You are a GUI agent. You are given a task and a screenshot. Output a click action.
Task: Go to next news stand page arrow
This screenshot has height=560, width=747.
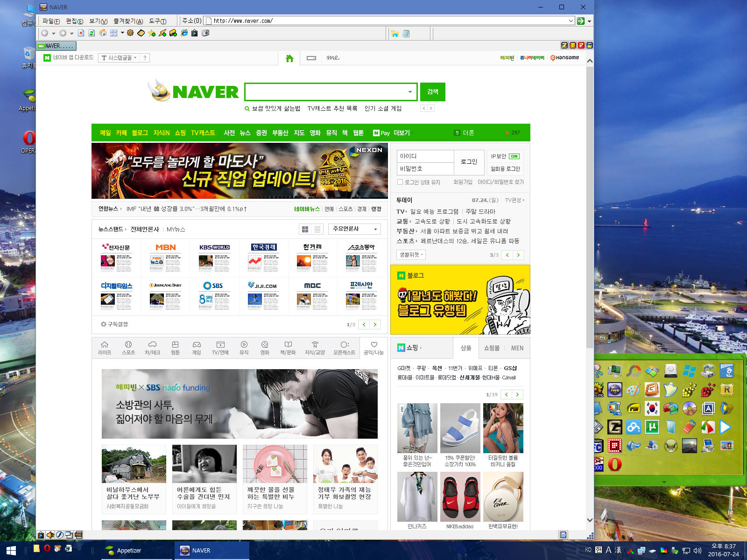coord(375,324)
